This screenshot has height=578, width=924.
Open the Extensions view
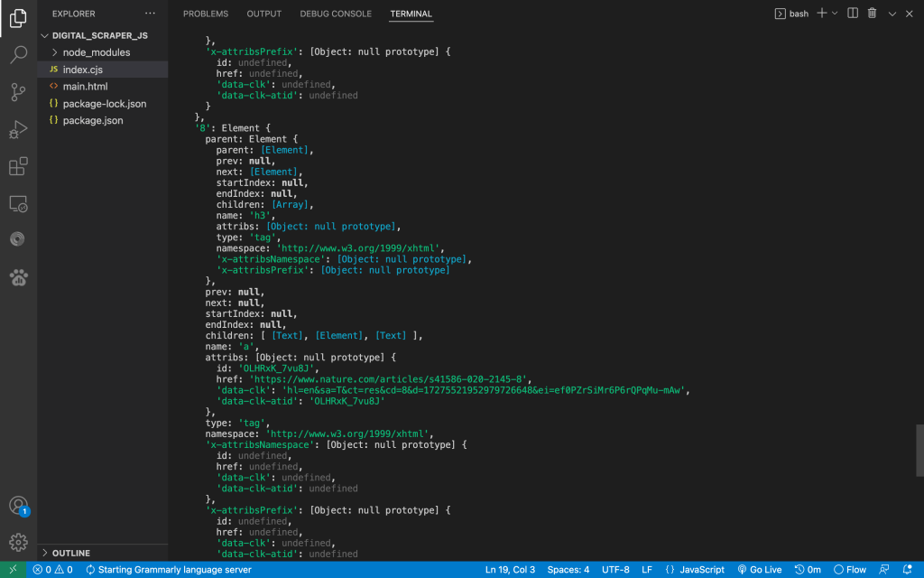pyautogui.click(x=18, y=166)
